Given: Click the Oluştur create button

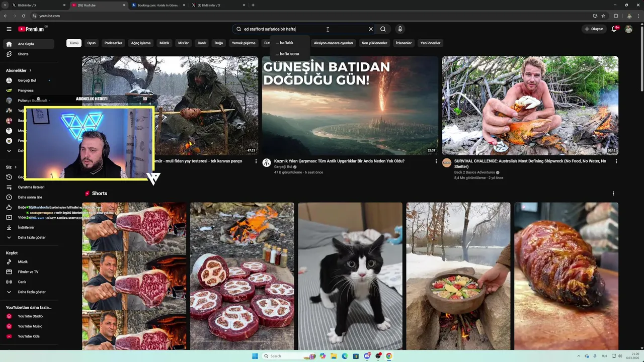Looking at the screenshot, I should tap(594, 29).
